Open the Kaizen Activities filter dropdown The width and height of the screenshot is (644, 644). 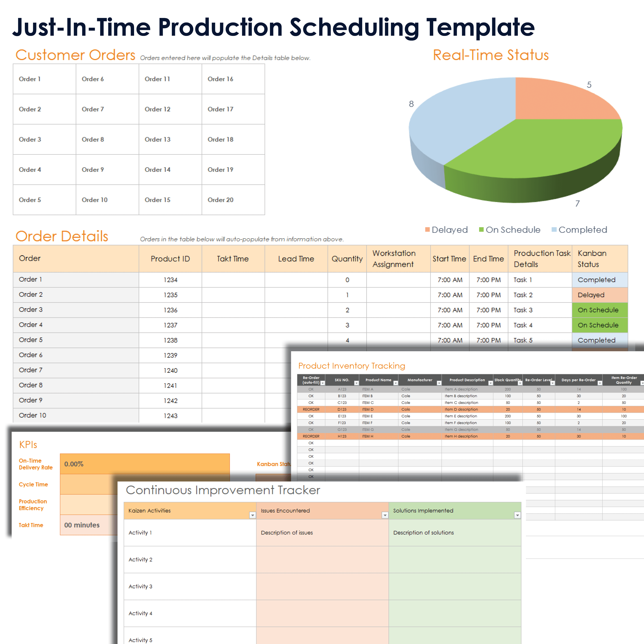tap(252, 515)
